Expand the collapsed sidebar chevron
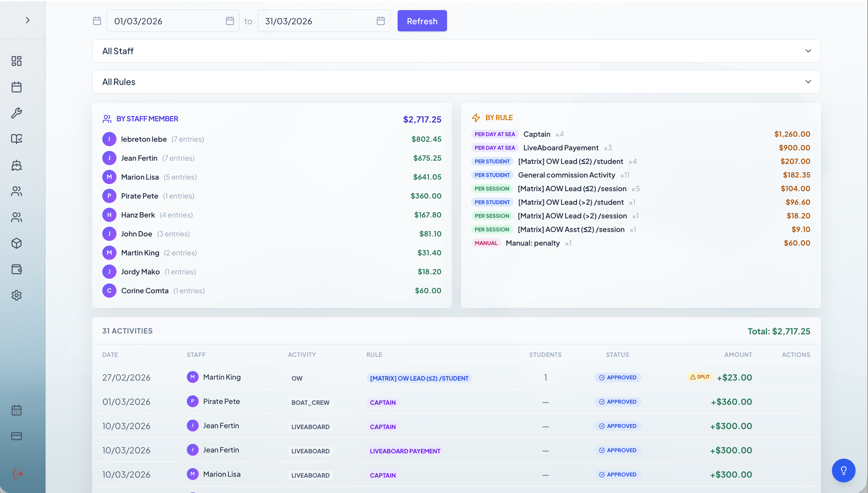Image resolution: width=868 pixels, height=493 pixels. [28, 20]
